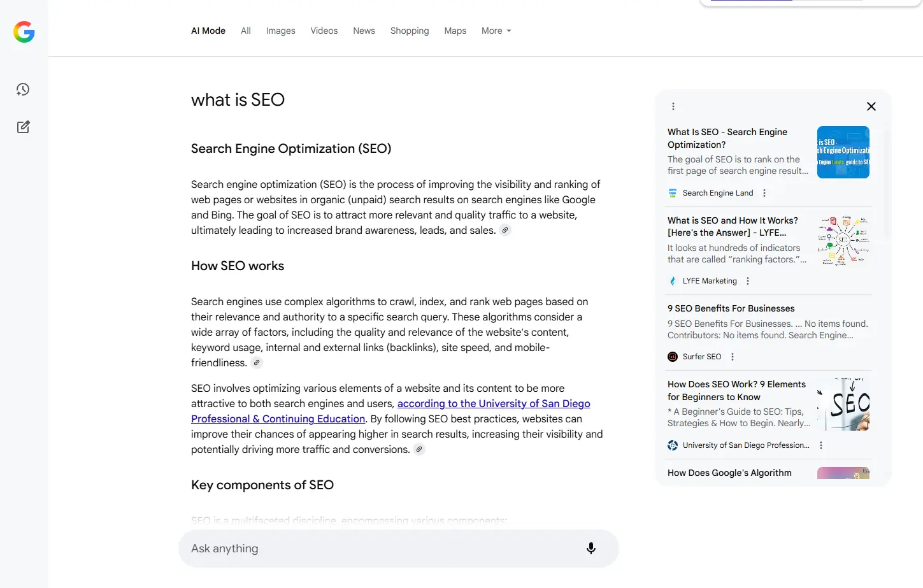Screen dimensions: 923x588
Task: Open sources panel three-dot options menu
Action: [673, 106]
